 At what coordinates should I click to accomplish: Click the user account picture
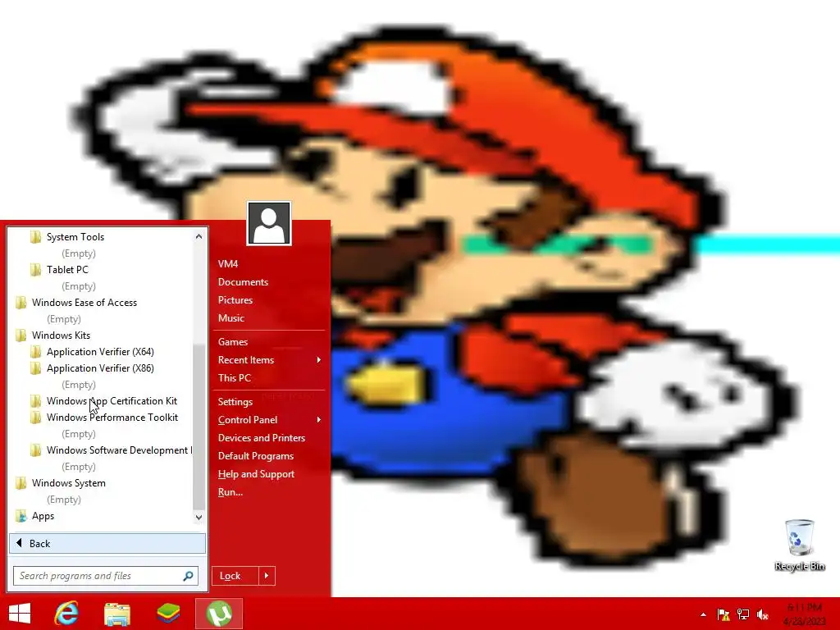point(269,223)
